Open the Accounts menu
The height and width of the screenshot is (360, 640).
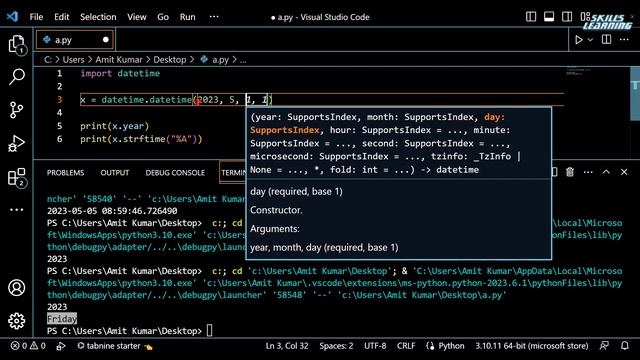(16, 288)
